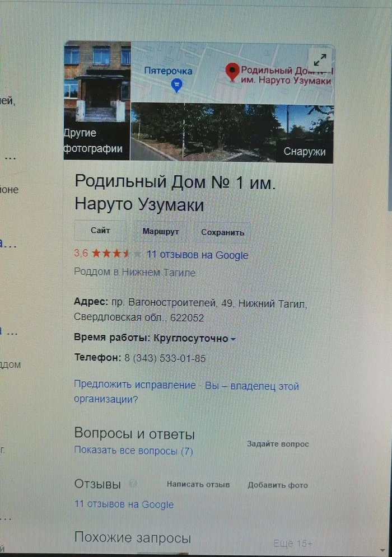Click the Сайт button

[x=100, y=231]
